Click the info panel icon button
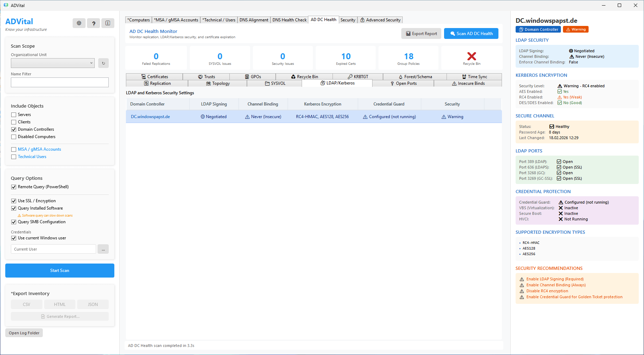Viewport: 644px width, 355px height. click(x=108, y=23)
